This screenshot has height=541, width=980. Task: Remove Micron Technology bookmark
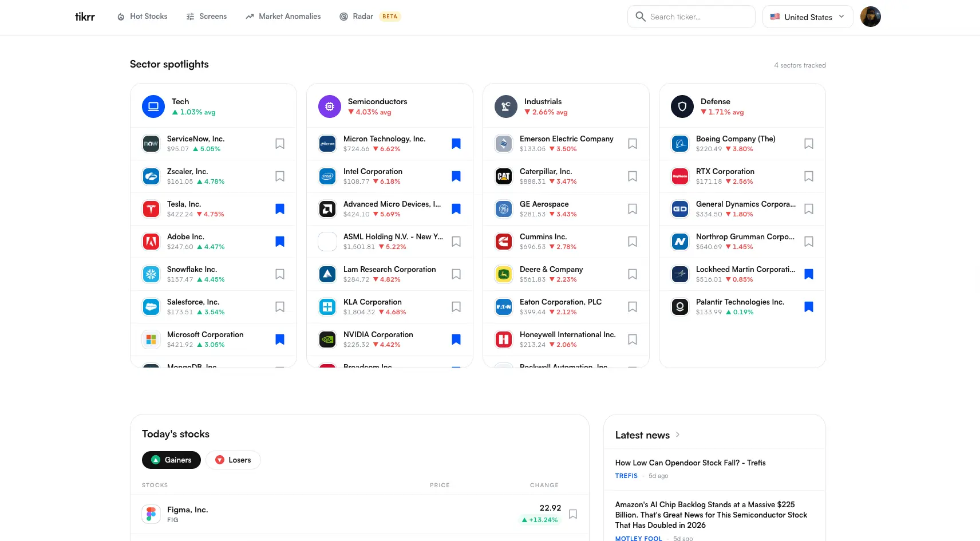(456, 144)
